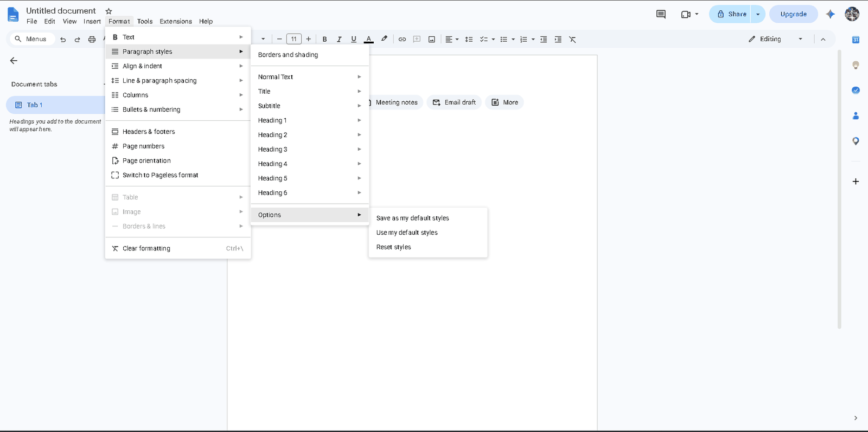Open the Extensions menu
Image resolution: width=868 pixels, height=432 pixels.
click(x=176, y=22)
